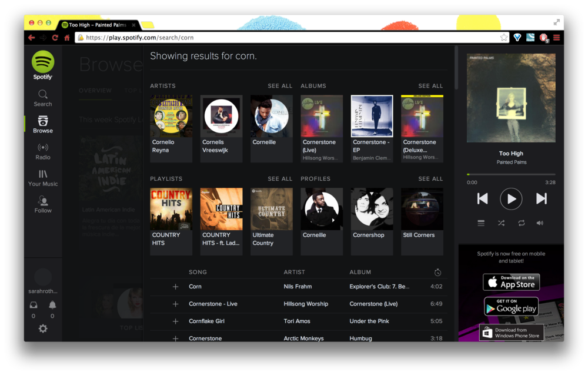The height and width of the screenshot is (375, 588).
Task: Open the Cornerstone (Live) album
Action: [322, 128]
